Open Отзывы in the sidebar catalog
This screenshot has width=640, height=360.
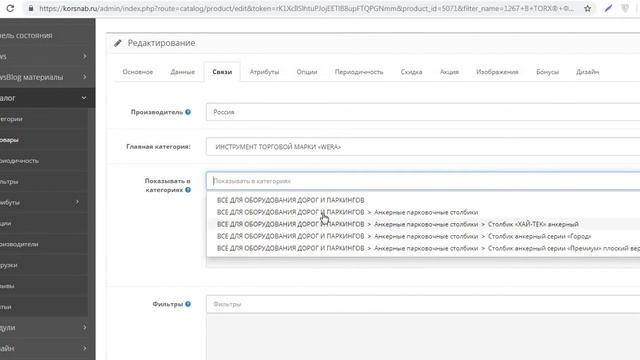(7, 286)
